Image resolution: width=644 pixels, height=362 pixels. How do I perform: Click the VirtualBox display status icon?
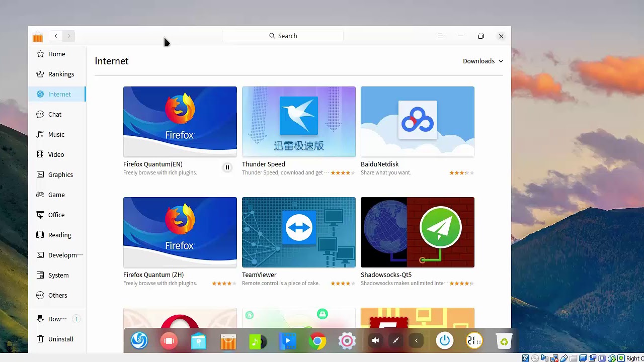click(x=583, y=358)
